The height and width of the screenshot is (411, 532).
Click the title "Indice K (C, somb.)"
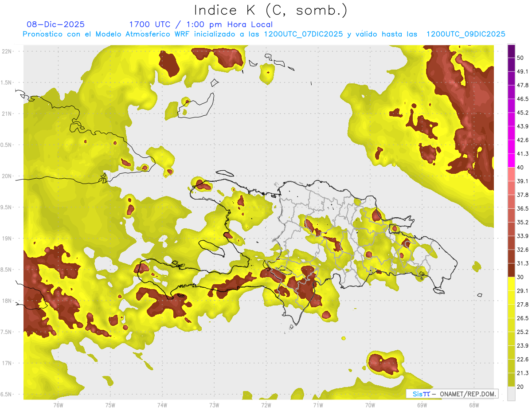270,10
